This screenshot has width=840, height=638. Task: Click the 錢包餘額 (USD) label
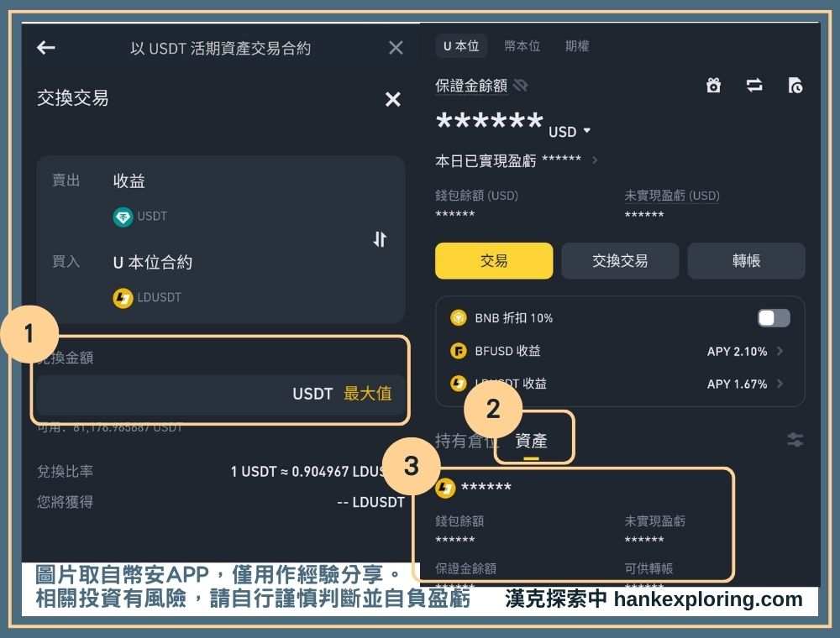point(477,196)
